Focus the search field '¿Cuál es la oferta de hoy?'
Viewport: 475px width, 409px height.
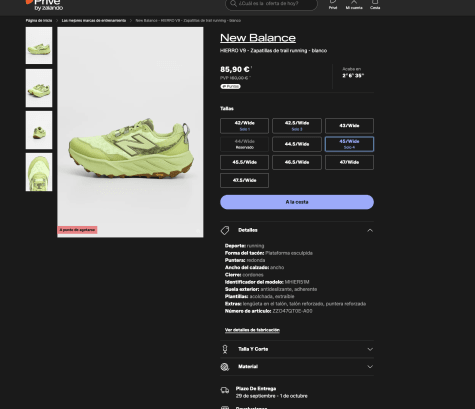[271, 4]
